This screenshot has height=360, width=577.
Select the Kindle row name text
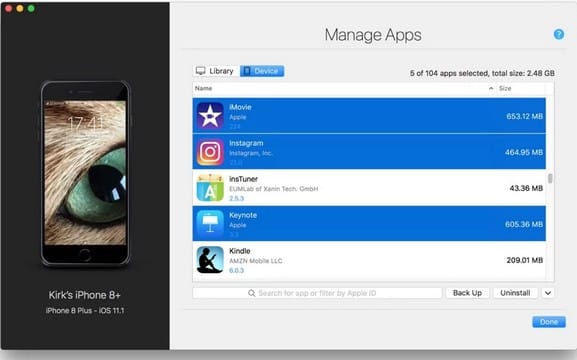[240, 251]
